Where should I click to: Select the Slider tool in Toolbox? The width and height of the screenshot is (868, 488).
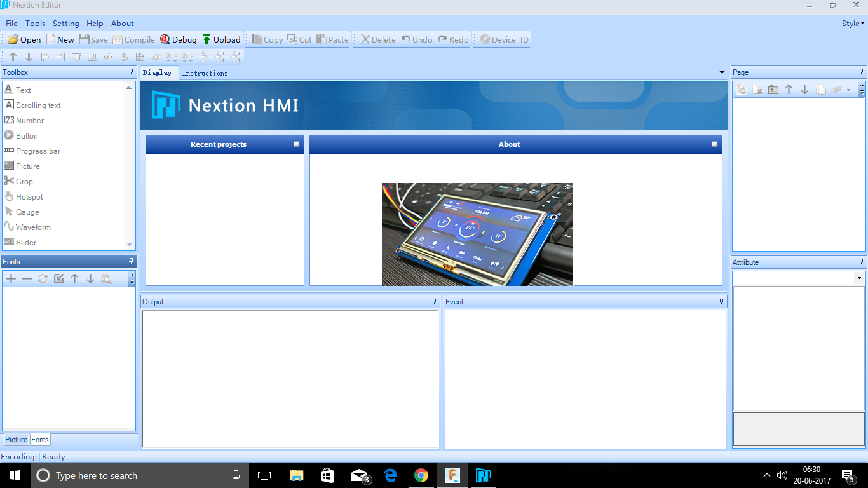(x=25, y=242)
